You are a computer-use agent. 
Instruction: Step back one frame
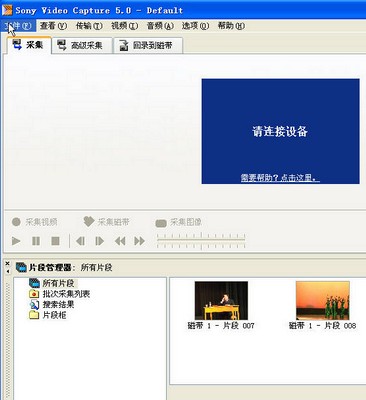point(80,241)
